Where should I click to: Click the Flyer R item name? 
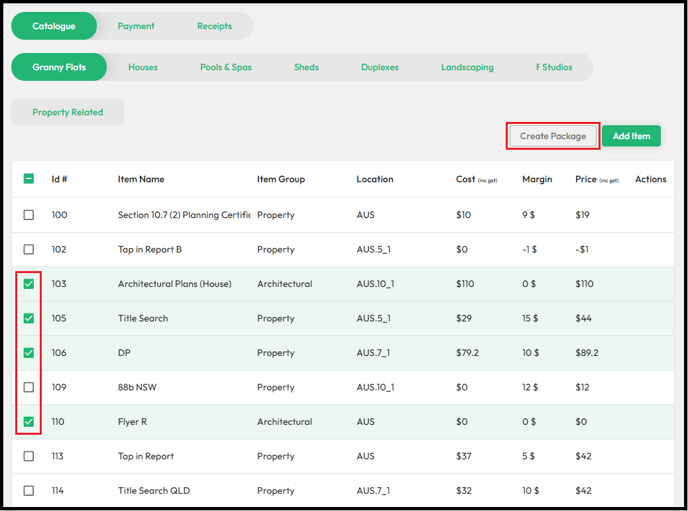pos(132,422)
